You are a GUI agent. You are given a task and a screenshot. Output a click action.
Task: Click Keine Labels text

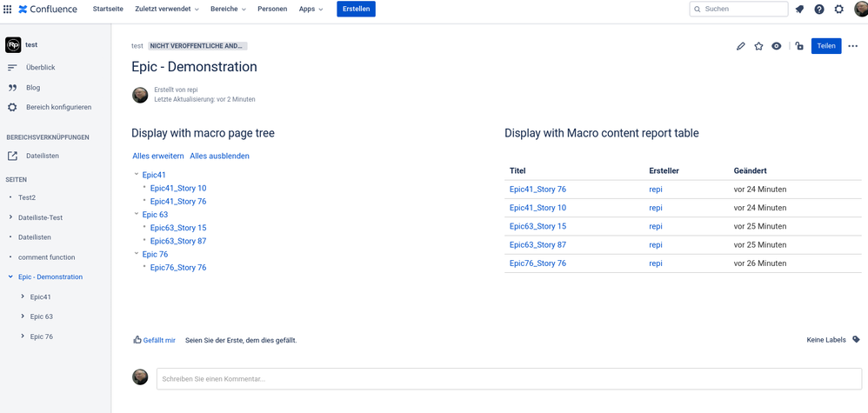pyautogui.click(x=826, y=340)
